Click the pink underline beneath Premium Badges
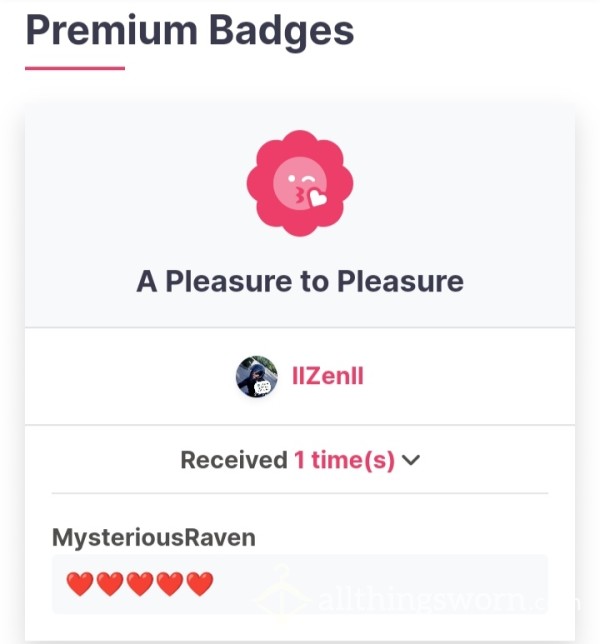Image resolution: width=600 pixels, height=644 pixels. [75, 68]
